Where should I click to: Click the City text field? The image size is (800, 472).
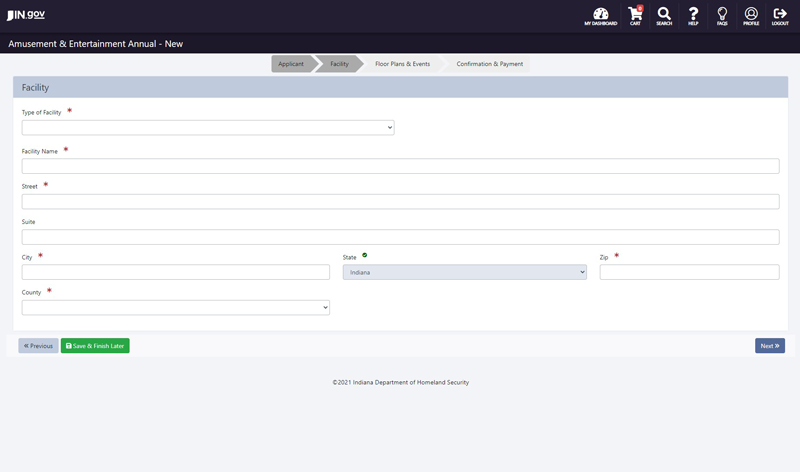(175, 272)
